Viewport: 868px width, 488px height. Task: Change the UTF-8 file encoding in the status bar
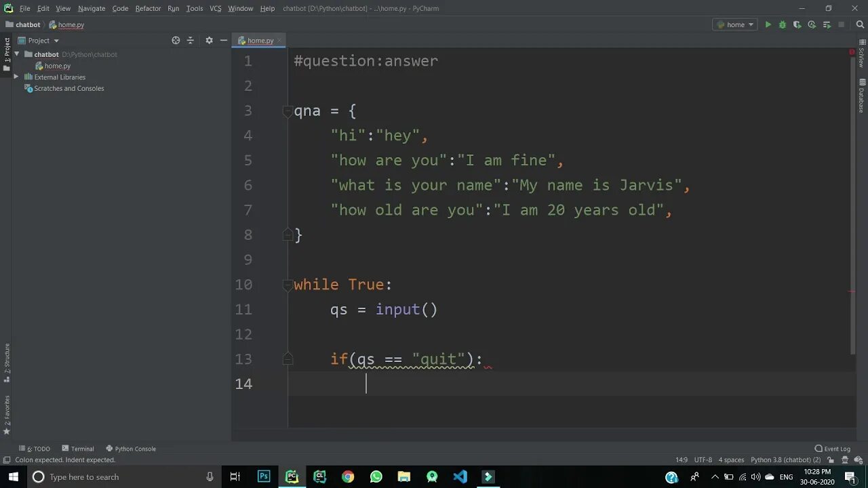point(703,460)
